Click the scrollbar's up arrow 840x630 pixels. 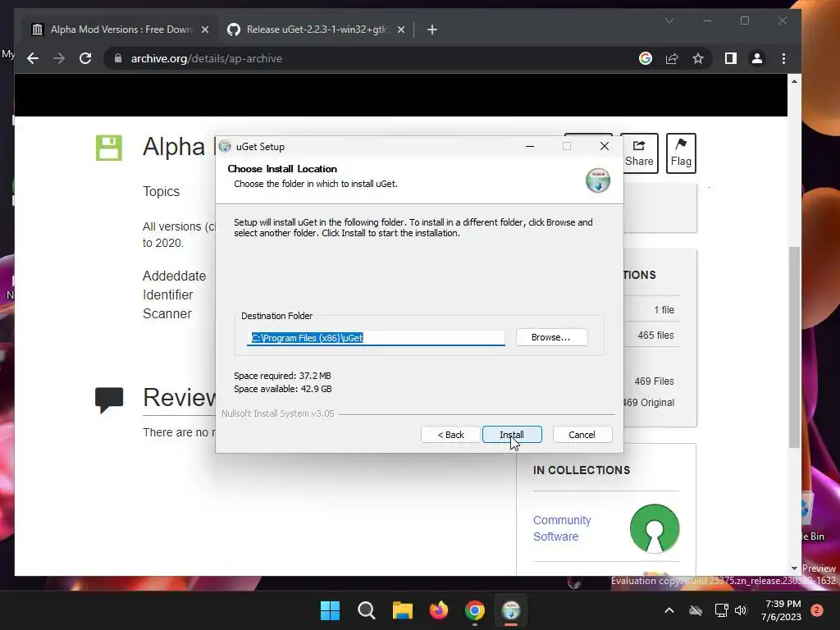point(794,81)
